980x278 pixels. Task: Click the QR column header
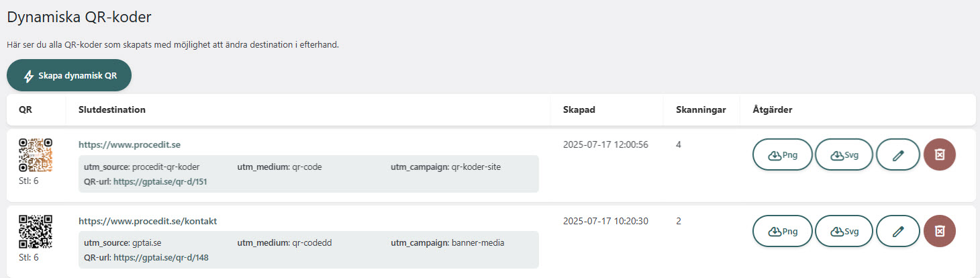click(x=26, y=109)
